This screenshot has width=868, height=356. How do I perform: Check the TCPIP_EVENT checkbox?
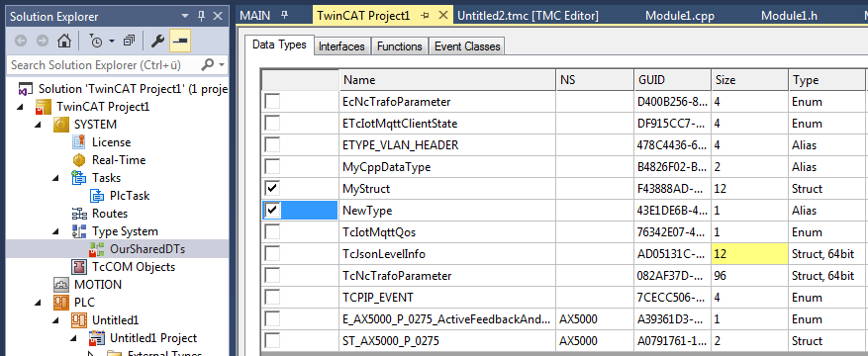(272, 297)
